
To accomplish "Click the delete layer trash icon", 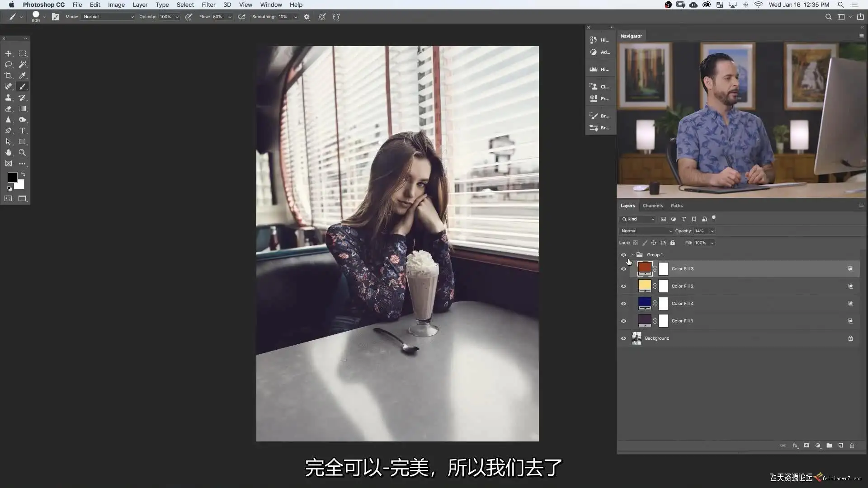I will [852, 446].
